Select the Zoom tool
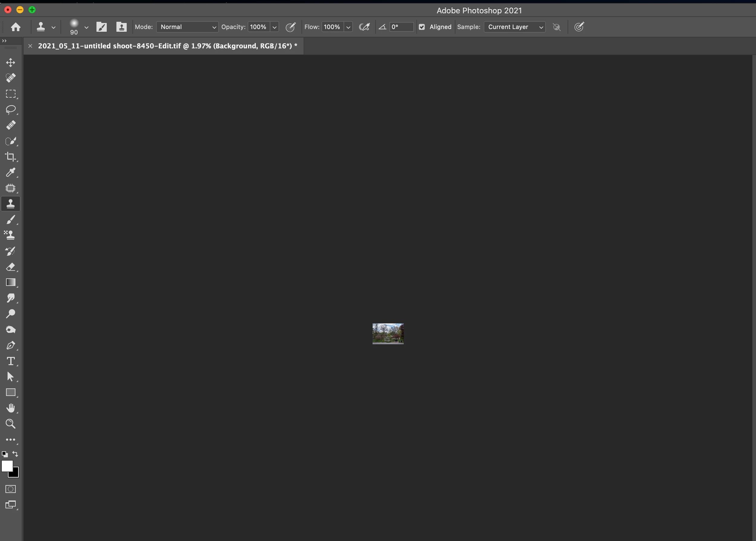 11,424
